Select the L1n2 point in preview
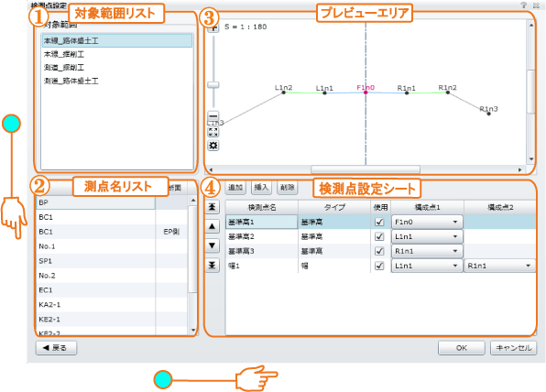This screenshot has height=392, width=546. tap(283, 93)
